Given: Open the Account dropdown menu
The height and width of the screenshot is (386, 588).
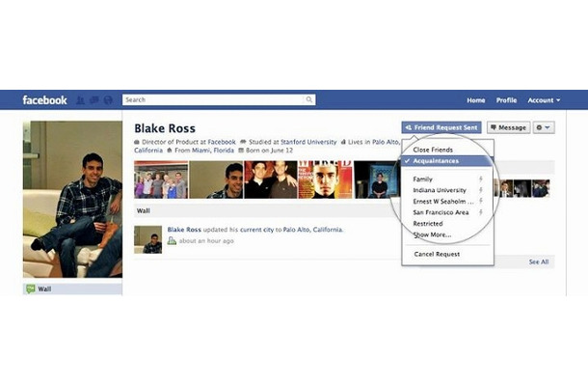Looking at the screenshot, I should click(544, 100).
